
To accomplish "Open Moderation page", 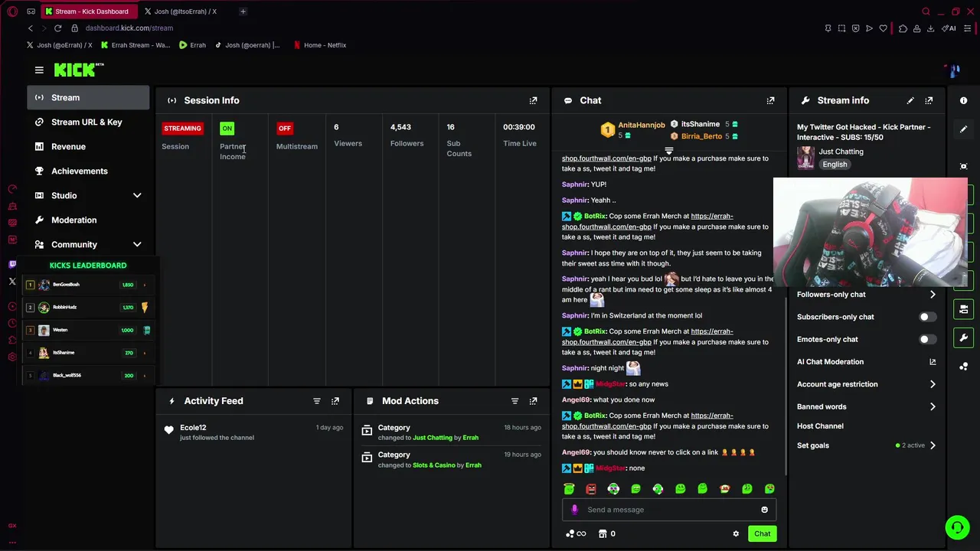I will point(88,220).
